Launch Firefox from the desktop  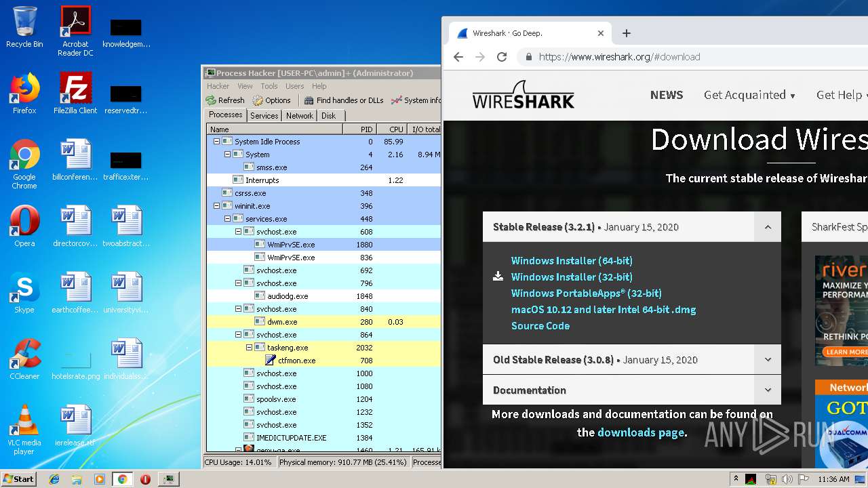tap(24, 94)
